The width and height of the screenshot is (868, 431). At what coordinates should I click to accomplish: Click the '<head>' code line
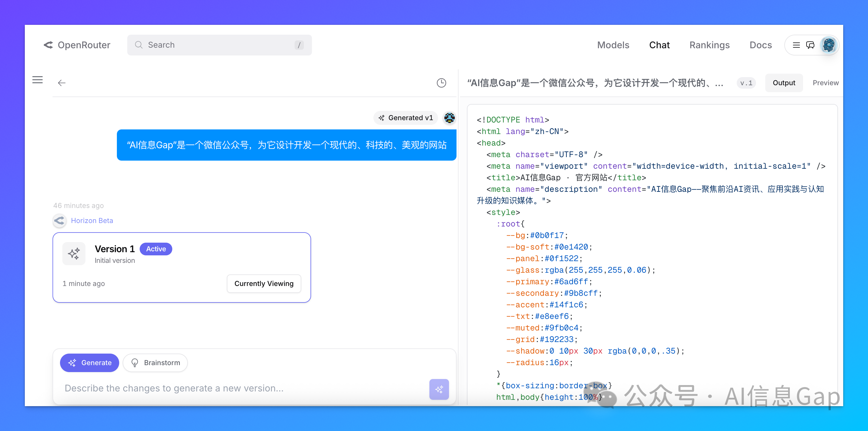(491, 143)
